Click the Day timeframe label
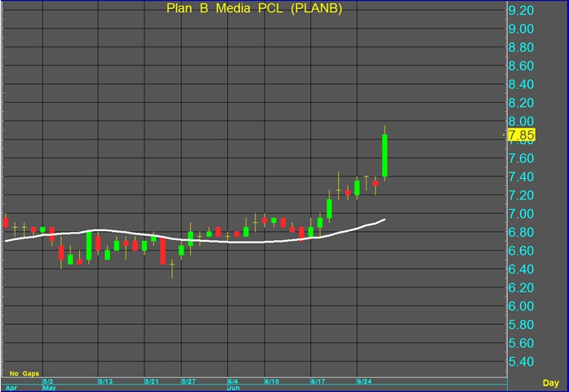 click(x=550, y=382)
